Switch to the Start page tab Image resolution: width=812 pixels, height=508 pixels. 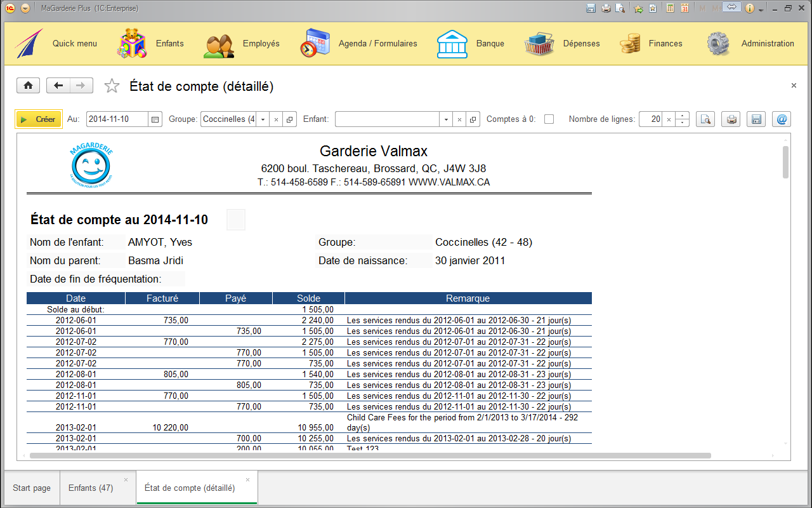[x=32, y=488]
